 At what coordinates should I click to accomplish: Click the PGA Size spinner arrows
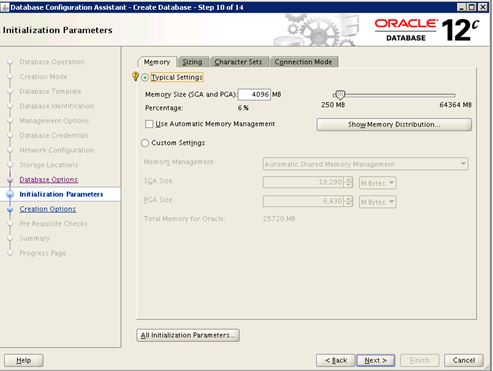pos(348,201)
